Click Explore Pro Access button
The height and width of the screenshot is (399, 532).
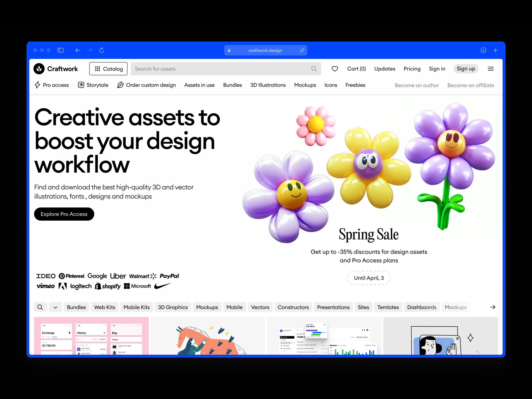[x=64, y=214]
